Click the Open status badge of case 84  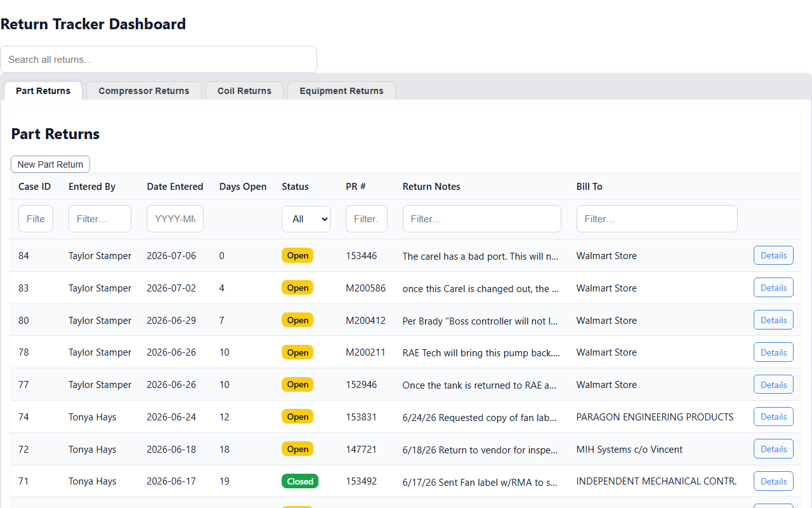tap(298, 255)
